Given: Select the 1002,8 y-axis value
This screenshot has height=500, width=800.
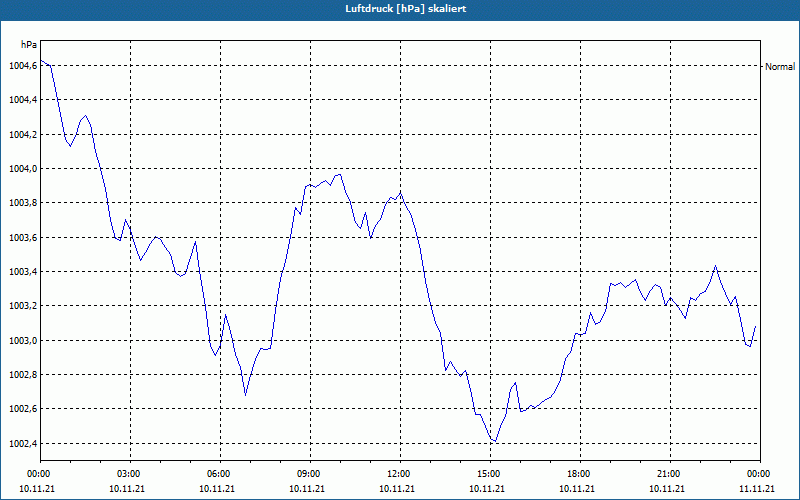Looking at the screenshot, I should pyautogui.click(x=23, y=374).
